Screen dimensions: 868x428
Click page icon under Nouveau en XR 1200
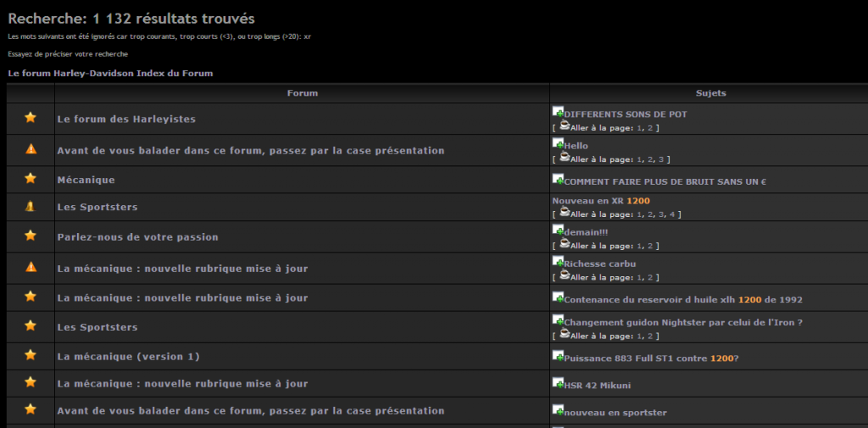(x=564, y=212)
